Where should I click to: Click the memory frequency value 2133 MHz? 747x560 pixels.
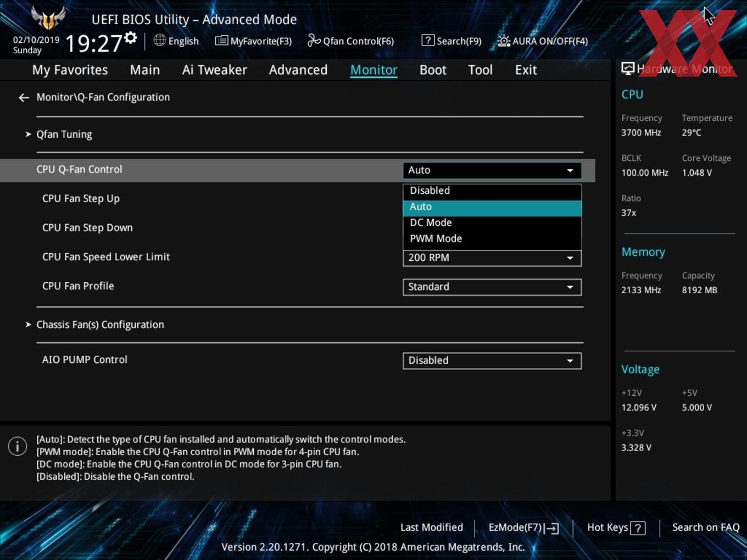click(x=641, y=290)
